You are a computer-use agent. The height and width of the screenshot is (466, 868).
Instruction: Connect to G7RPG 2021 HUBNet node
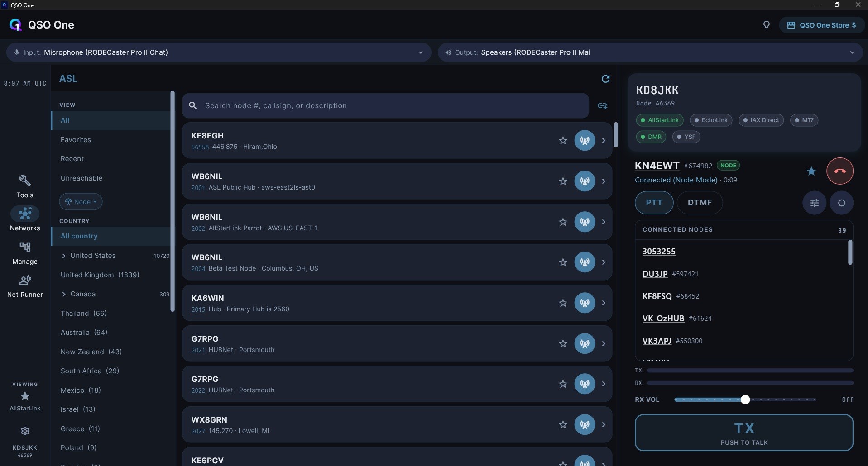click(x=585, y=343)
